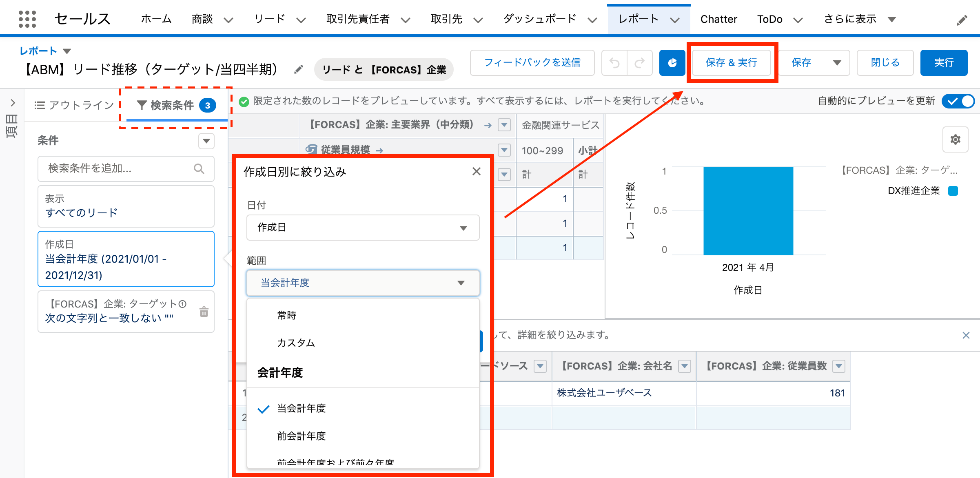Open chart settings gear icon
Screen dimensions: 980x478
click(955, 140)
